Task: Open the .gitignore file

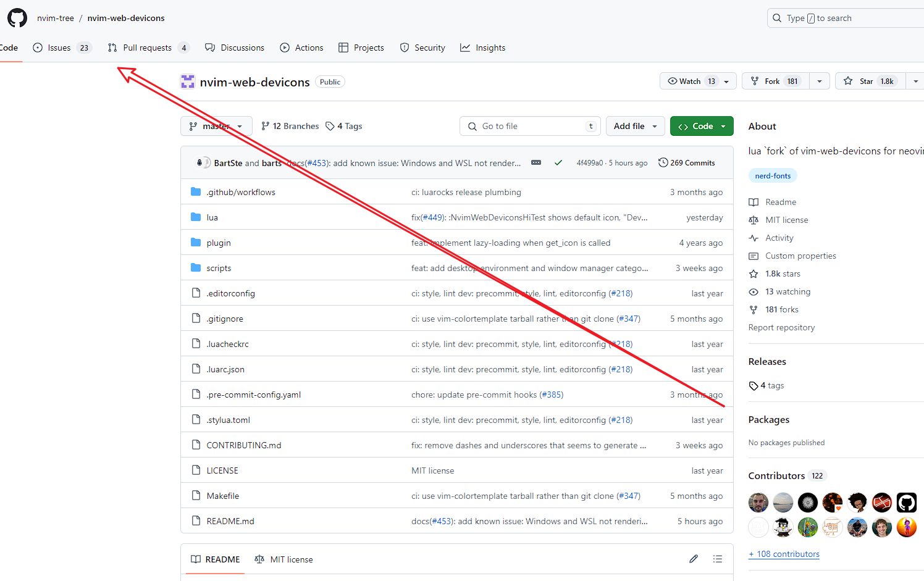Action: [225, 319]
